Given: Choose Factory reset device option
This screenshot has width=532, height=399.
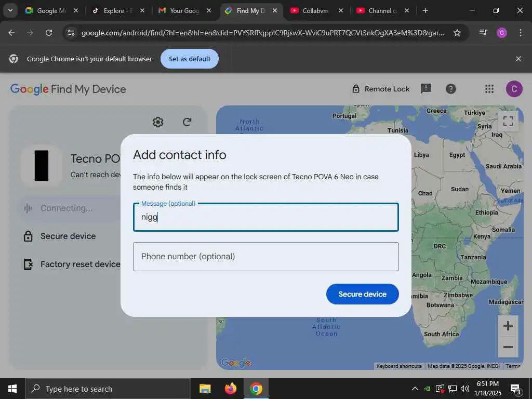Looking at the screenshot, I should pyautogui.click(x=72, y=264).
